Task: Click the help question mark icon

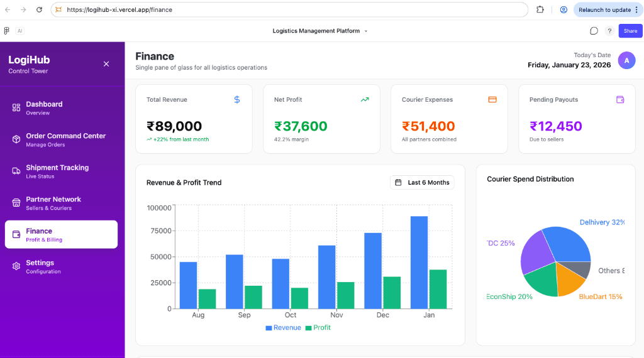Action: tap(609, 31)
